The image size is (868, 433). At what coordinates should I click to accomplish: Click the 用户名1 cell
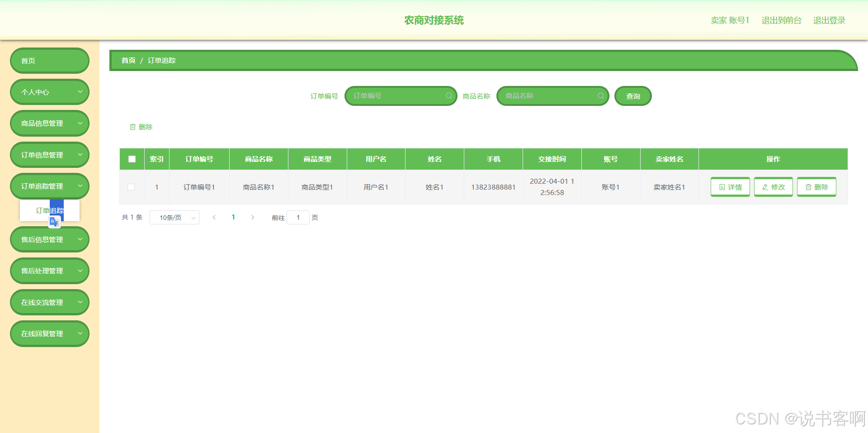pos(376,187)
